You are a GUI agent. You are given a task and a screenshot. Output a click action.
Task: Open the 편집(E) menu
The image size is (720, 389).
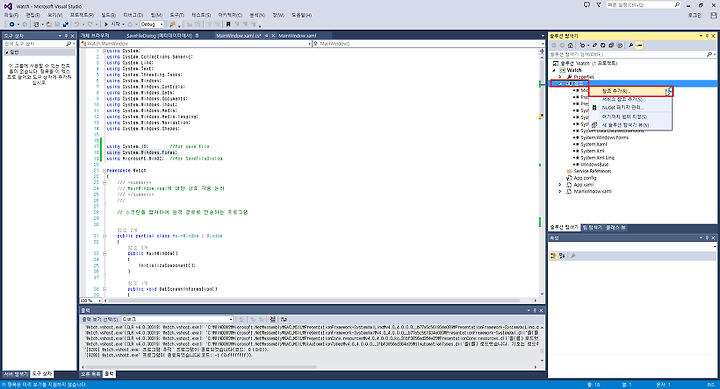point(33,15)
